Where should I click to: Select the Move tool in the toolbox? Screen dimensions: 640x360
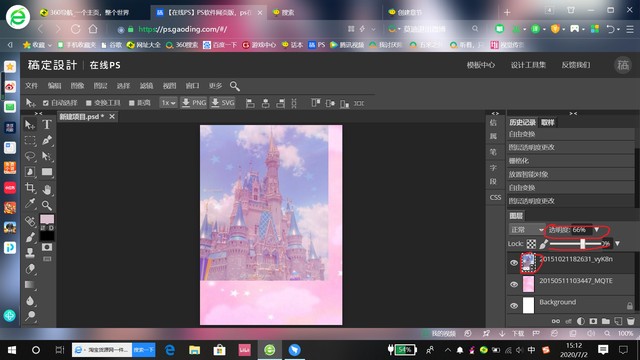[x=30, y=124]
